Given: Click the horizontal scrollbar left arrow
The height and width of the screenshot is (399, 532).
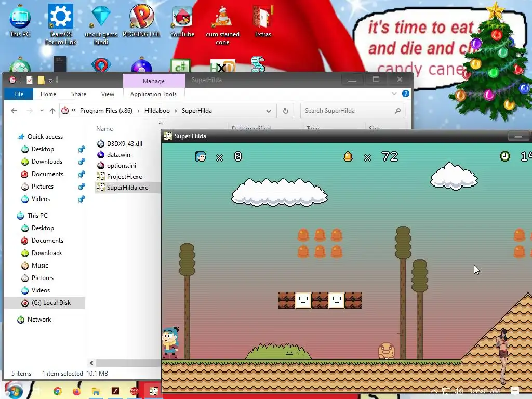Looking at the screenshot, I should (91, 363).
